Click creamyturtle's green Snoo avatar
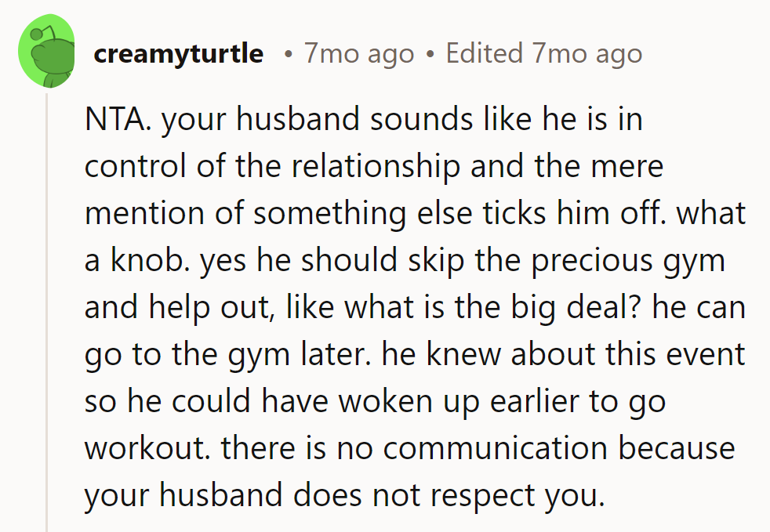 47,53
